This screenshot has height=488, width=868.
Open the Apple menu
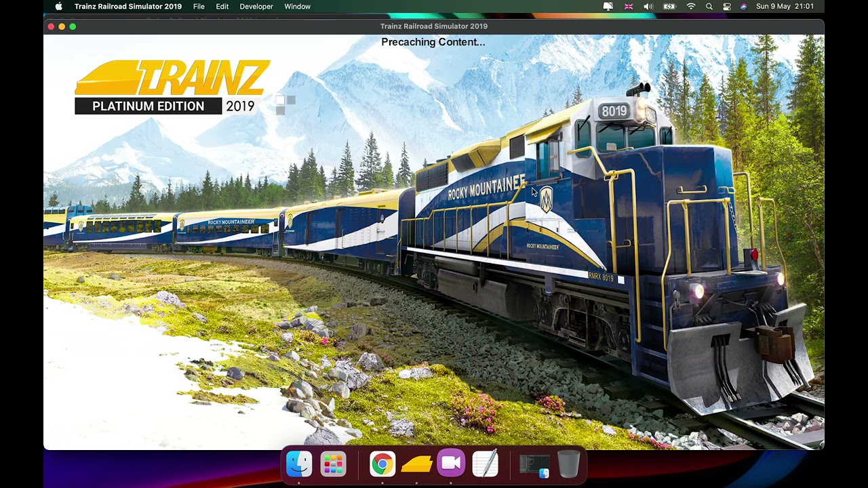click(x=59, y=7)
